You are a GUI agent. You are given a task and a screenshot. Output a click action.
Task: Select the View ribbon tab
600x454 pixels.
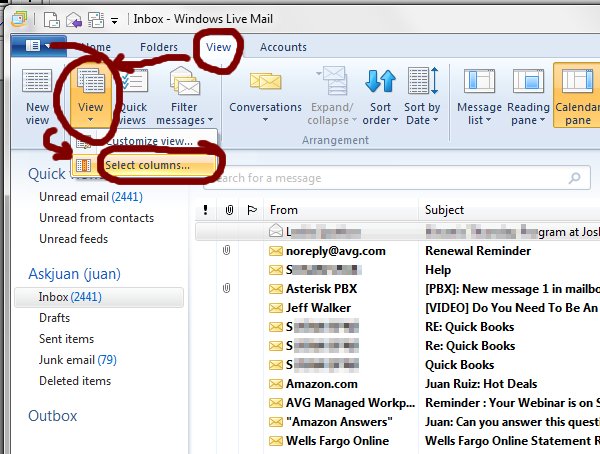click(218, 47)
